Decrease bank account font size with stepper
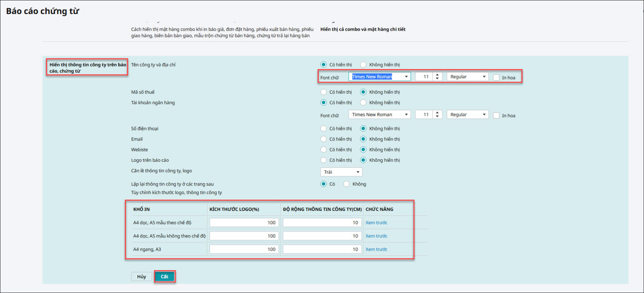The width and height of the screenshot is (644, 293). (438, 117)
